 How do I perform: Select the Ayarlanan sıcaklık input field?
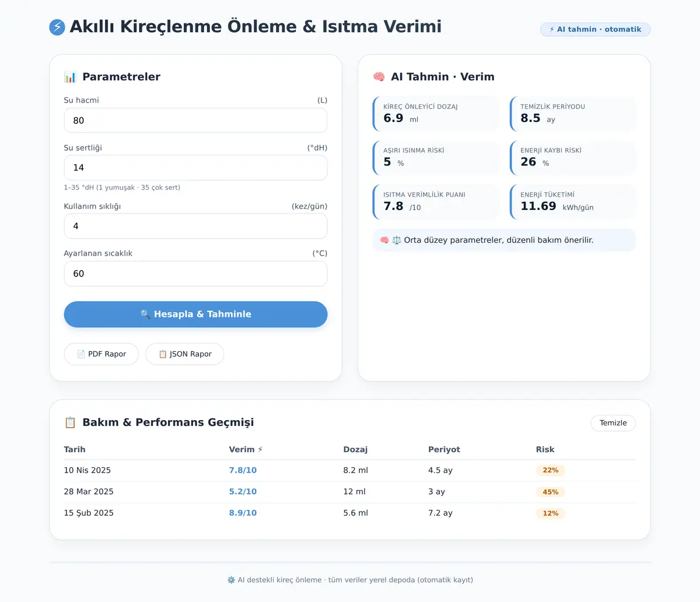(x=195, y=274)
